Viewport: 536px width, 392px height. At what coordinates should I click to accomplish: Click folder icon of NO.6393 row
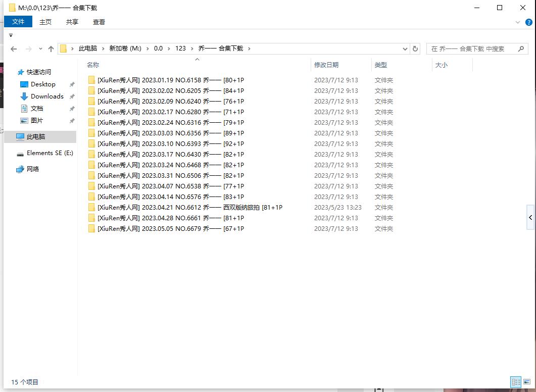tap(91, 143)
